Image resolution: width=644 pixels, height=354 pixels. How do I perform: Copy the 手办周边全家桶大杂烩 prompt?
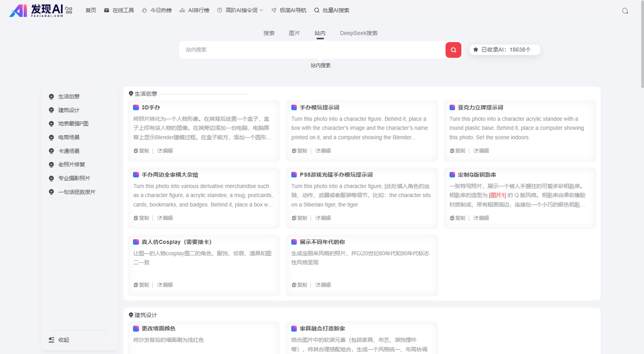[x=141, y=218]
